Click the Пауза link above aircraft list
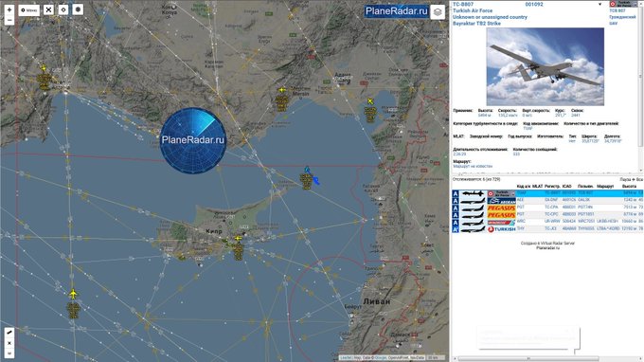Image resolution: width=644 pixels, height=362 pixels. click(625, 179)
